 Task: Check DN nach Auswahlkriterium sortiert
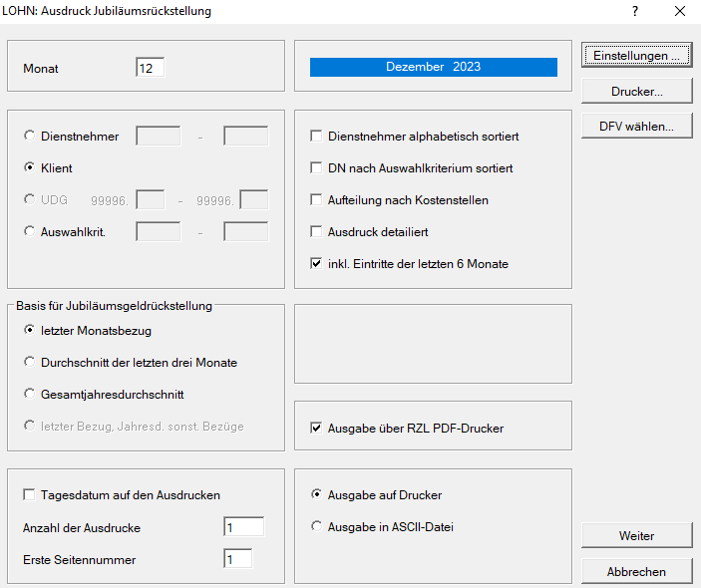coord(317,168)
